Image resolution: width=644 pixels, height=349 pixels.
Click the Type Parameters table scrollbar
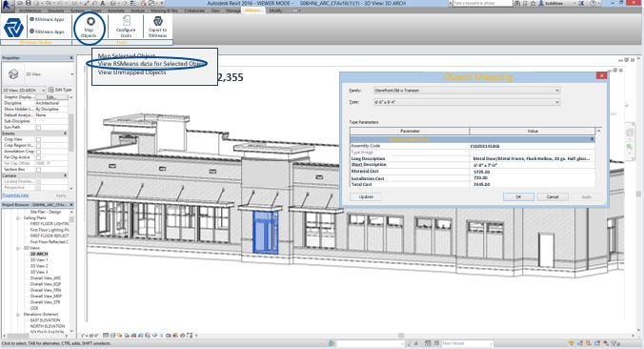coord(598,157)
